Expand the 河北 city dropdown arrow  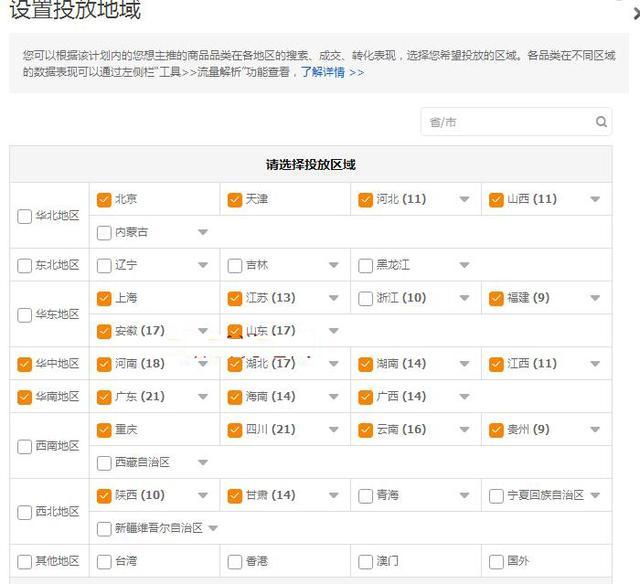[464, 200]
